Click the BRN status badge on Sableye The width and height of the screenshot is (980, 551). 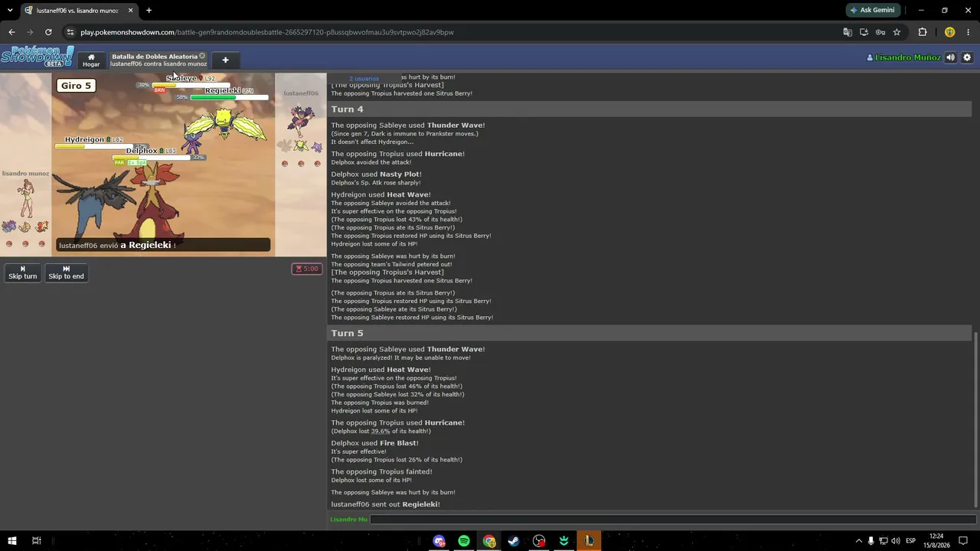(x=159, y=90)
